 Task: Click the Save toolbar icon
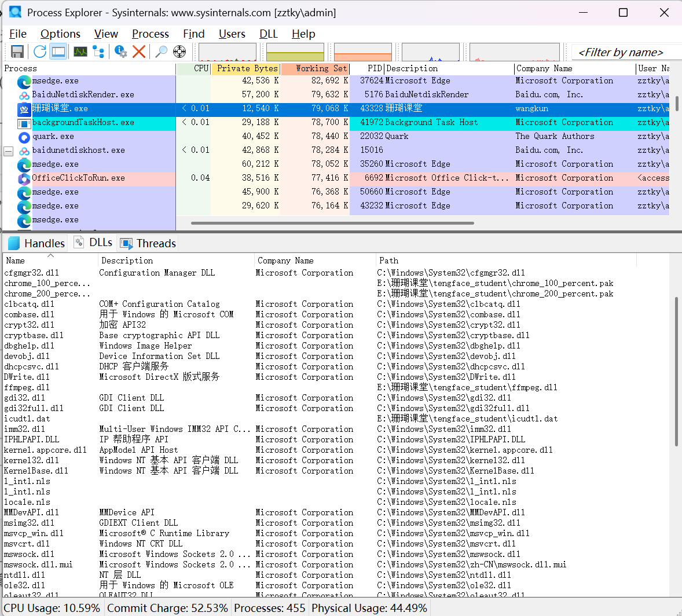[17, 52]
